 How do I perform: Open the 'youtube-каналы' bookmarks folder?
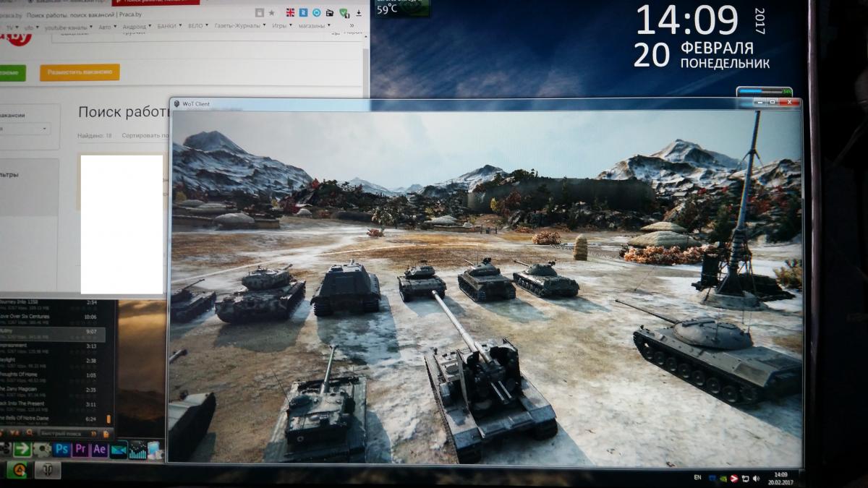point(67,27)
